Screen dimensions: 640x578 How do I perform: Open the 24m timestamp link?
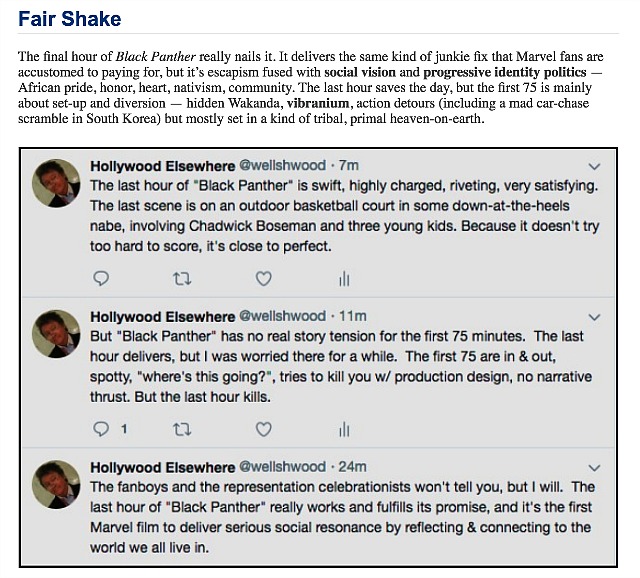352,467
